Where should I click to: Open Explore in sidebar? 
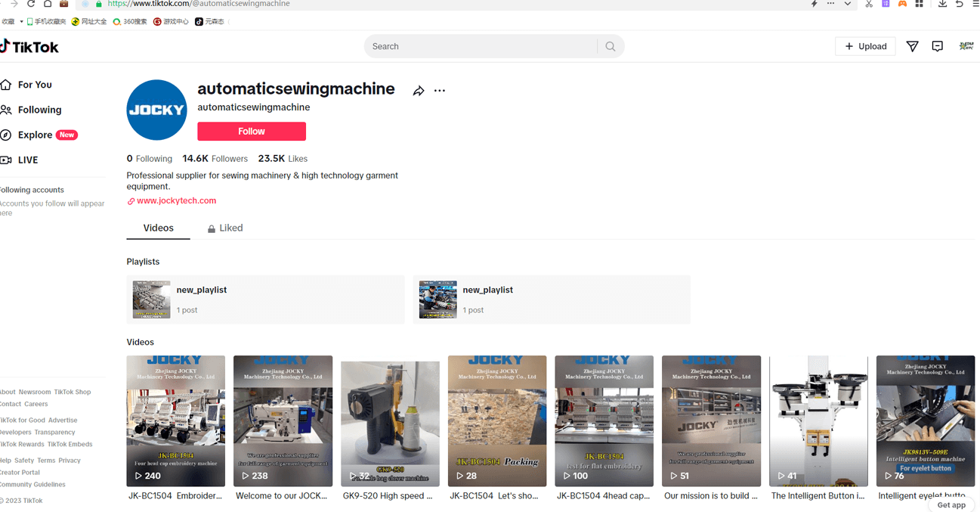39,135
